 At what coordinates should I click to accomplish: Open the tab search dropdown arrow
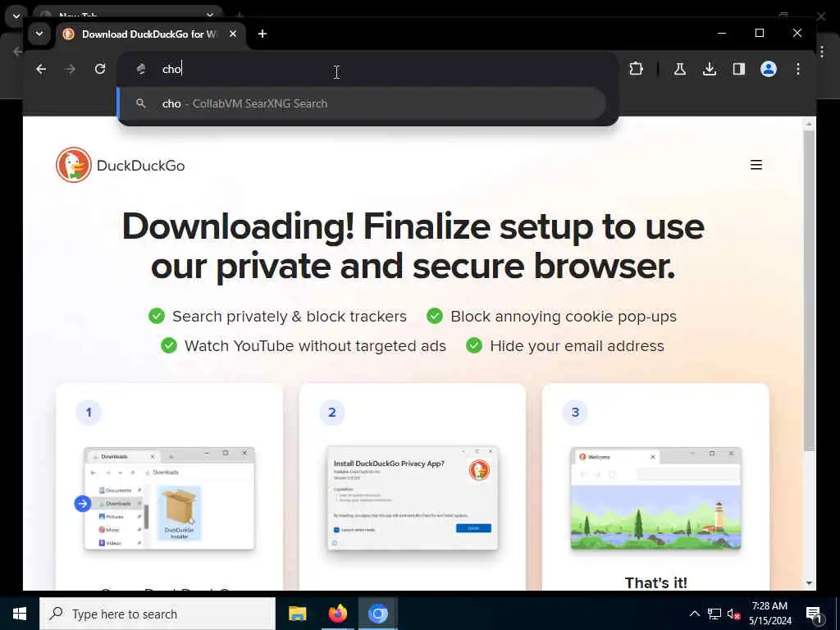click(x=39, y=34)
